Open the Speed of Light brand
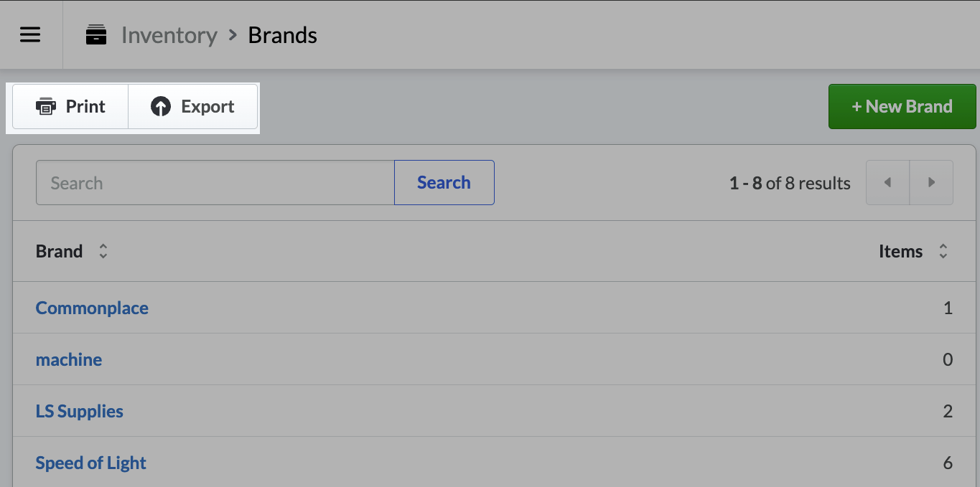 click(x=90, y=463)
